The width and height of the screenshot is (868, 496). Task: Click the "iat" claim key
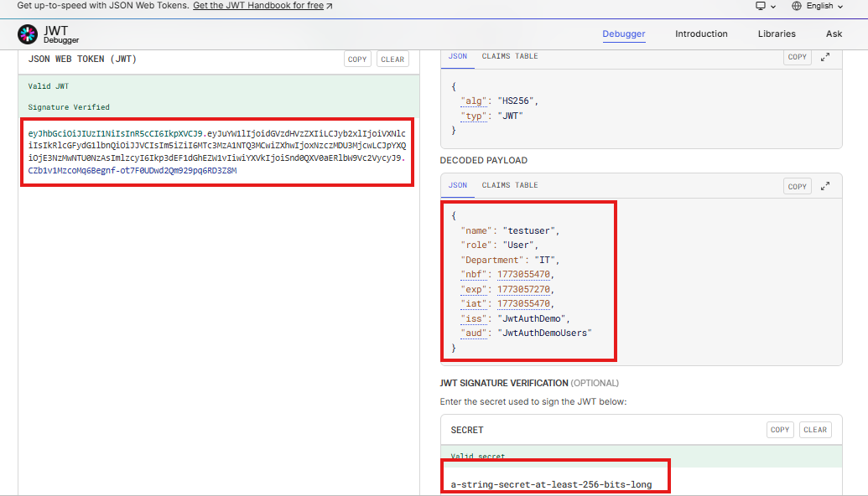474,303
